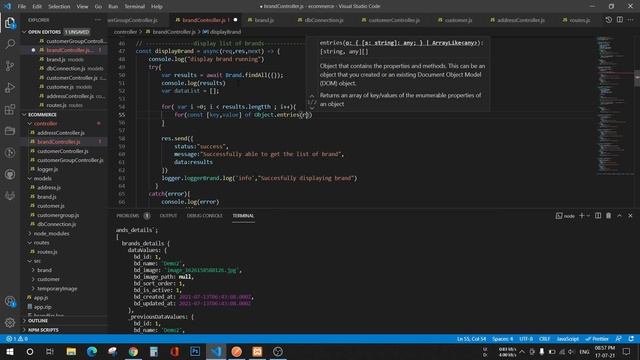This screenshot has height=360, width=640.
Task: Click Ln 55, Col 54 in status bar
Action: click(x=471, y=339)
